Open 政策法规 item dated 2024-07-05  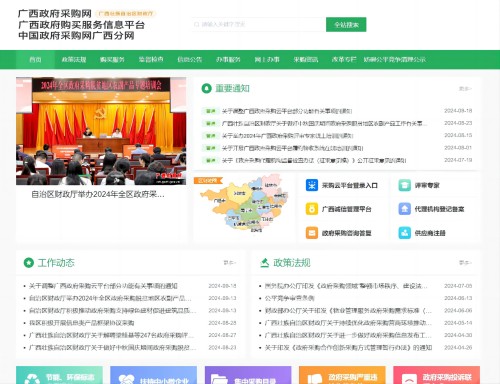coord(346,286)
